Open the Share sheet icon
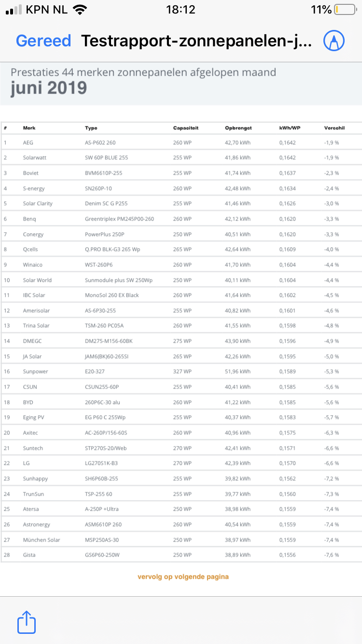 point(27,622)
